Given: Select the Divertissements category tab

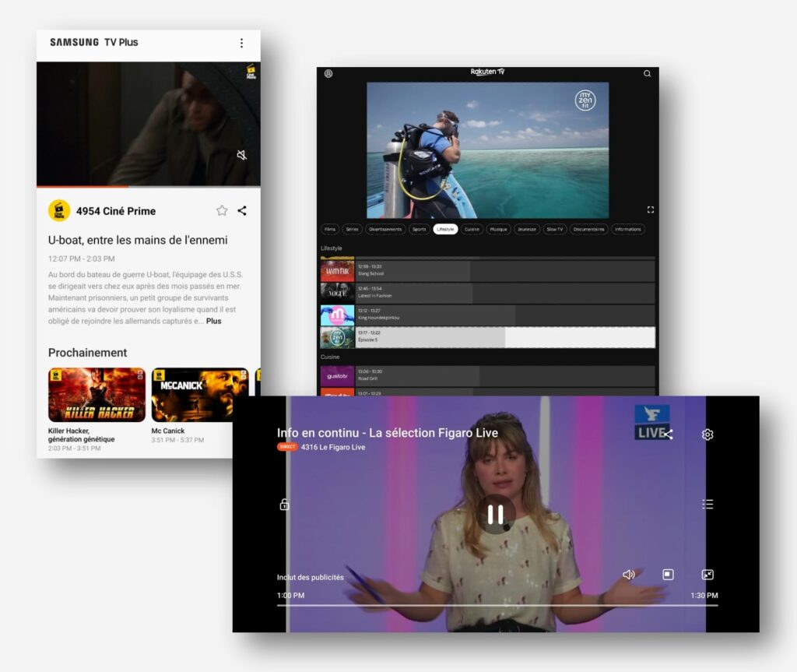Looking at the screenshot, I should click(x=385, y=230).
